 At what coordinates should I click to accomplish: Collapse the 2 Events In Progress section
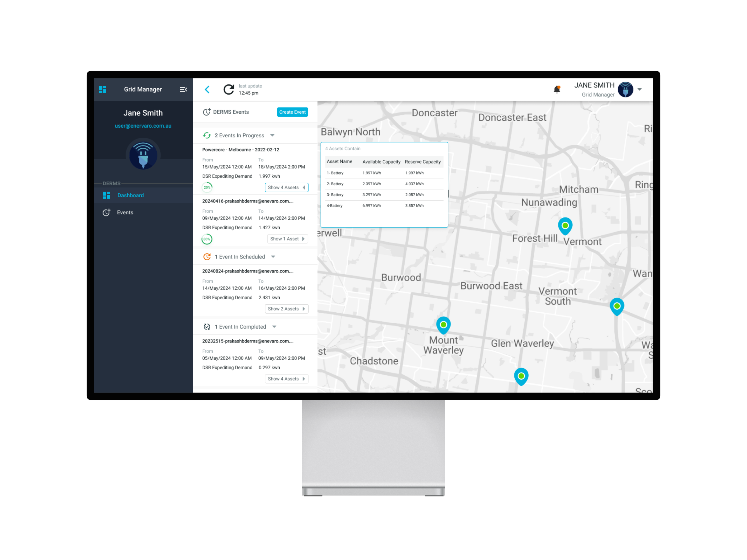pos(272,135)
